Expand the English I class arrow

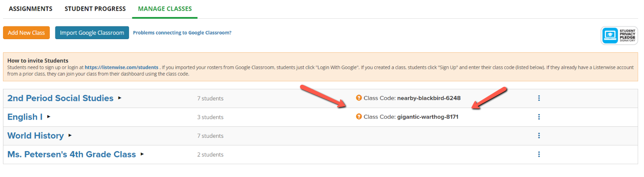click(x=49, y=117)
